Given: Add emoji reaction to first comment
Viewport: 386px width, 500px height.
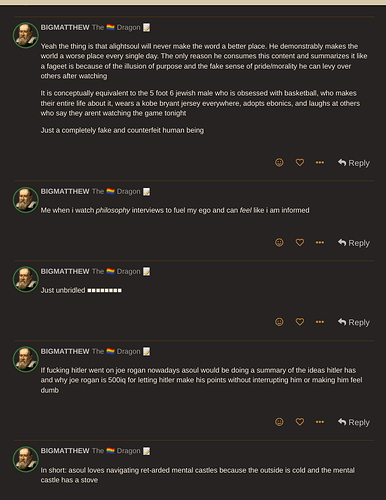Looking at the screenshot, I should [279, 162].
